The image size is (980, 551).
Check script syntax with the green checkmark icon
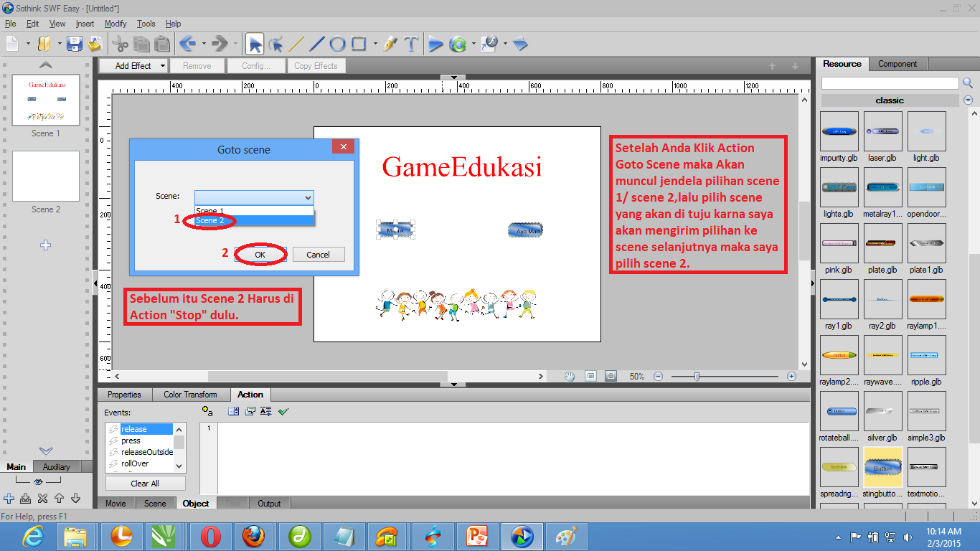click(x=283, y=411)
